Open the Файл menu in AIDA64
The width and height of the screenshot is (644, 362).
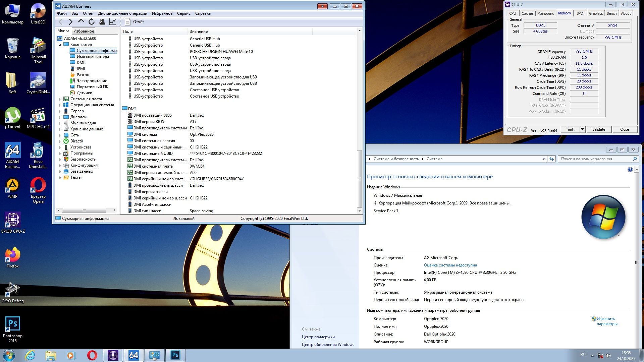(x=62, y=13)
